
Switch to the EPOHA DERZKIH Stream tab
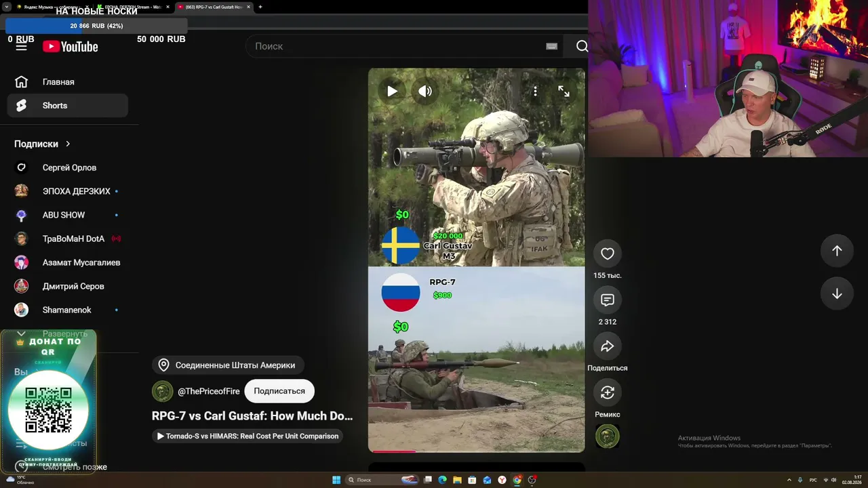133,7
